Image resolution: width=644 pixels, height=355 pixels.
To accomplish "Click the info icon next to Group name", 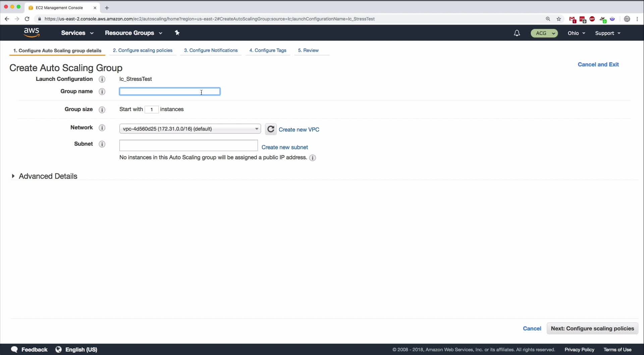I will pyautogui.click(x=102, y=92).
